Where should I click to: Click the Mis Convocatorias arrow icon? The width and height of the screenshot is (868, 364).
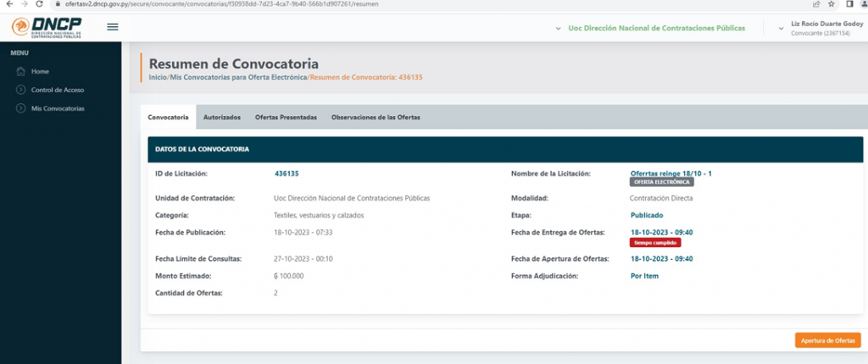tap(20, 108)
